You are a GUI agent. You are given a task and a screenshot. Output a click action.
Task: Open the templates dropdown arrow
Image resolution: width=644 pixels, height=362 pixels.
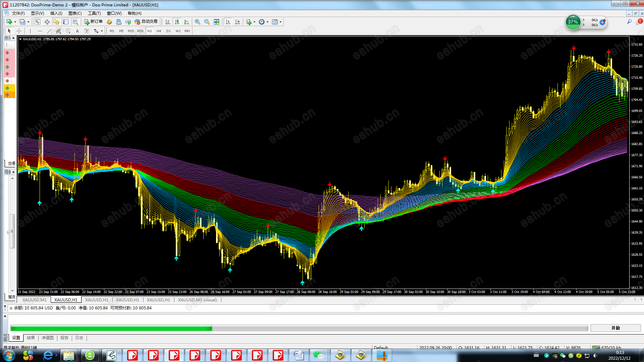pos(280,22)
